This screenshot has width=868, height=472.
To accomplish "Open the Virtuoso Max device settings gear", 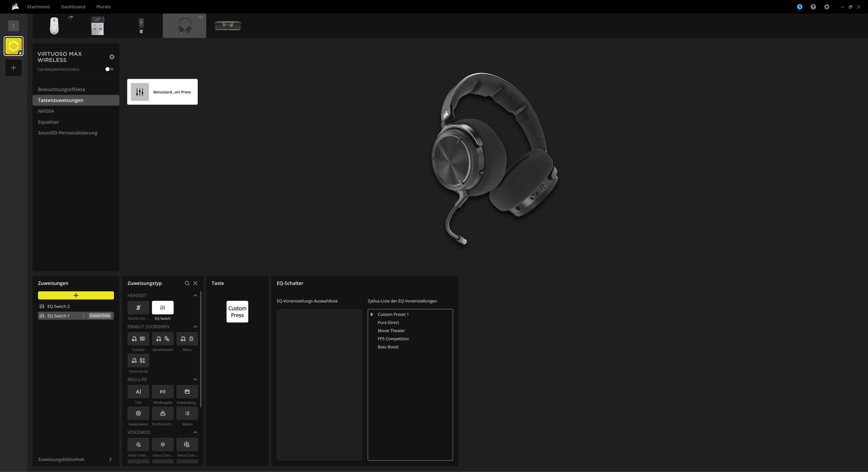I will (112, 57).
